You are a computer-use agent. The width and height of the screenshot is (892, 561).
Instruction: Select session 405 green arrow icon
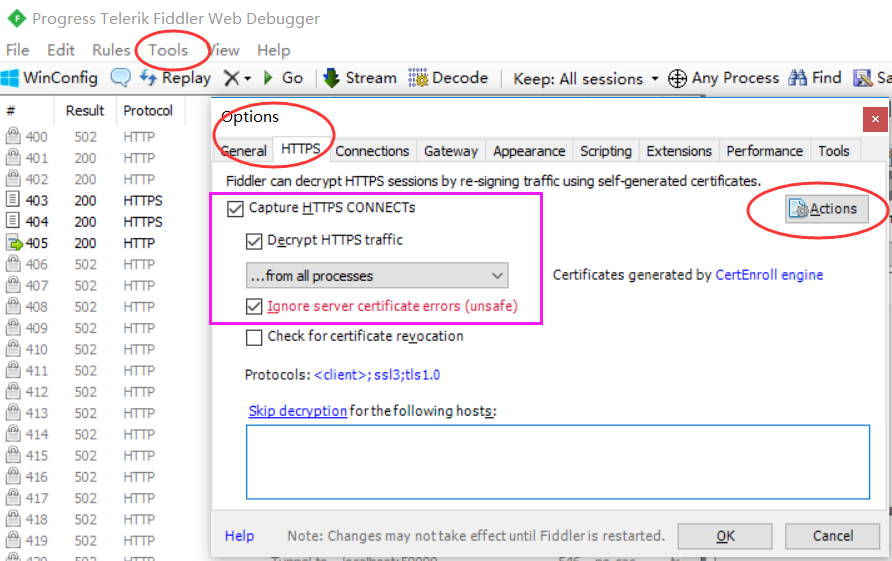point(14,242)
